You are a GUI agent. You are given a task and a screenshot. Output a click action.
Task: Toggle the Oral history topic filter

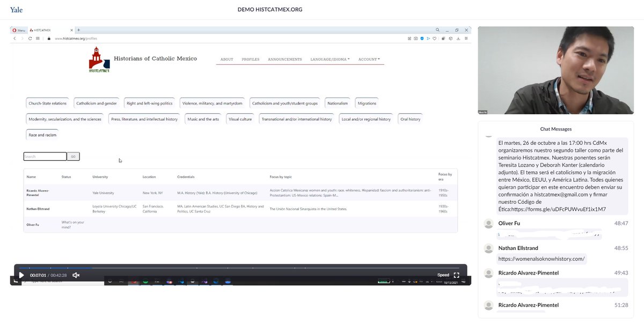(410, 119)
